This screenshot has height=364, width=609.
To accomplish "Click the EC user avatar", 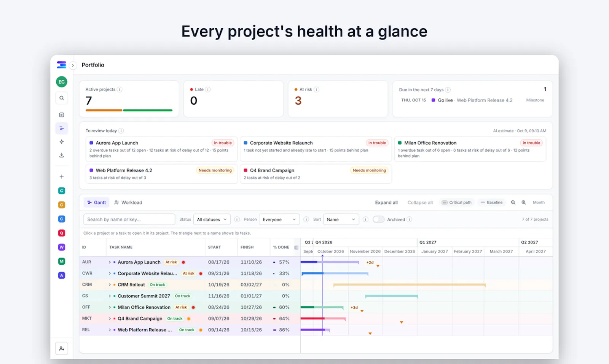I will pyautogui.click(x=62, y=82).
